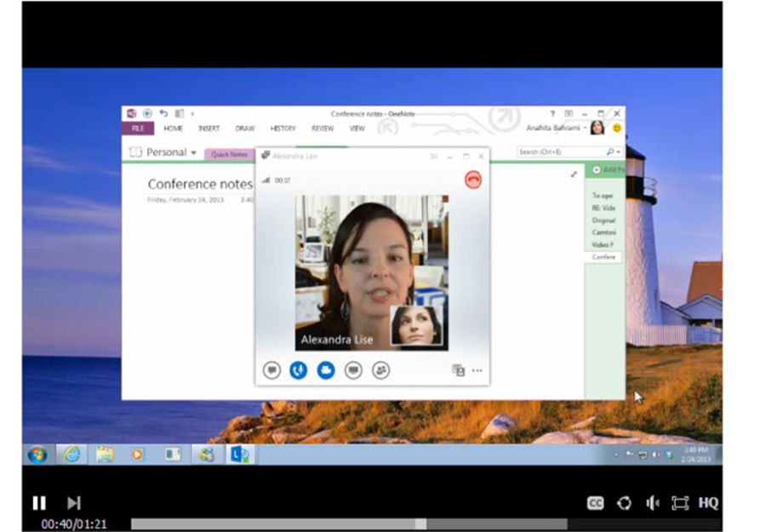The image size is (766, 532).
Task: Toggle HQ video quality
Action: (x=708, y=503)
